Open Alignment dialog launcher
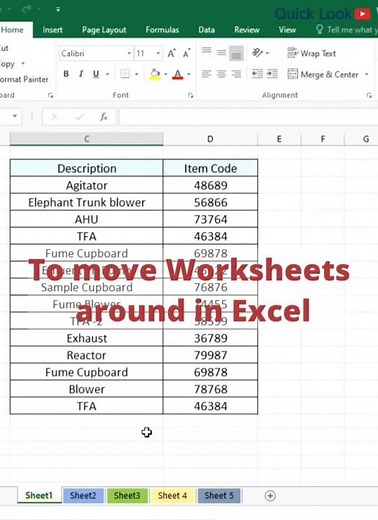Image resolution: width=378 pixels, height=520 pixels. pos(369,95)
